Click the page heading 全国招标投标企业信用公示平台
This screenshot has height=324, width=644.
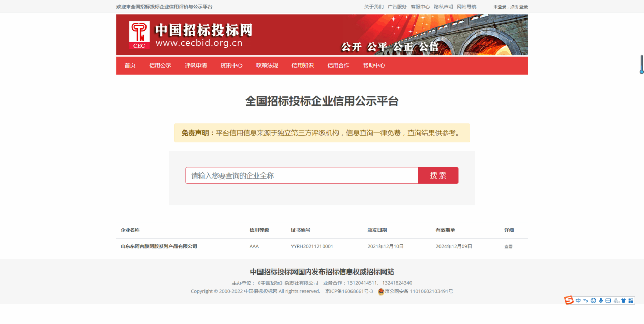tap(322, 101)
